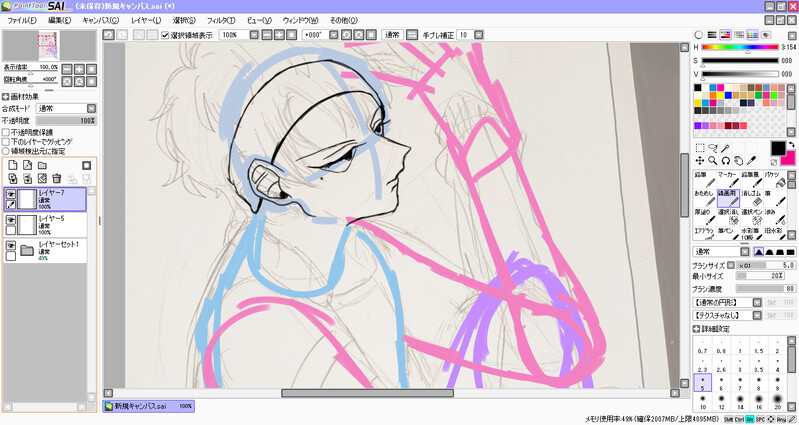Click the ブラシ濃度 brush density slider
This screenshot has height=425, width=799.
[765, 288]
